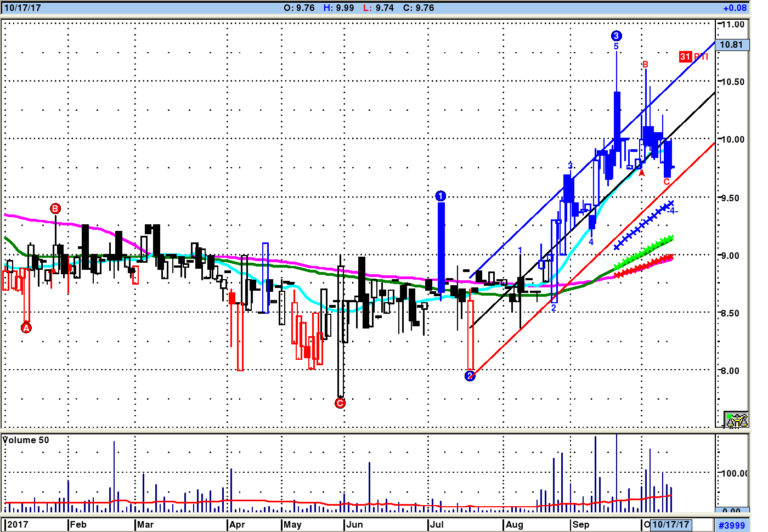Select the circled blue wave 1 marker
Viewport: 768px width, 532px height.
(441, 196)
